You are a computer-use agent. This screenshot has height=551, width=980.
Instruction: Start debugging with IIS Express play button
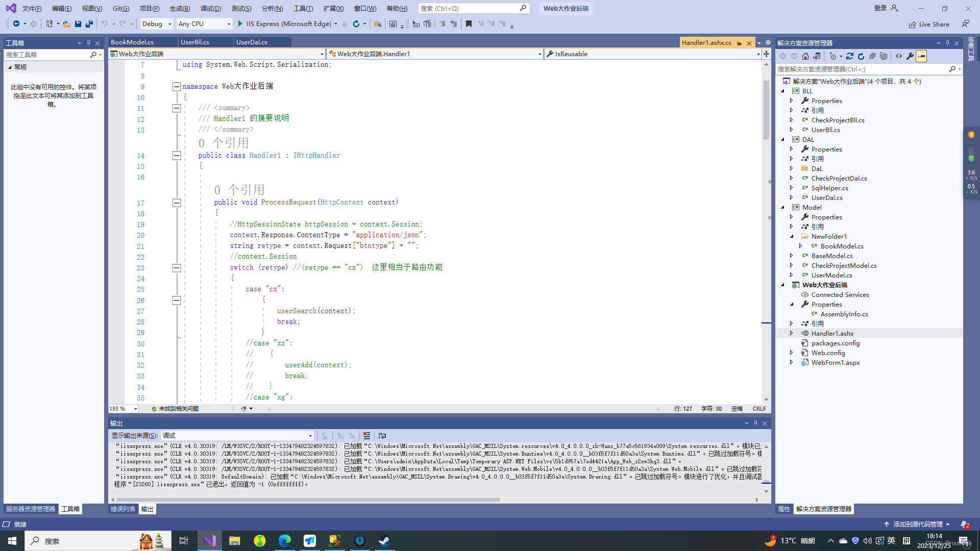point(240,24)
